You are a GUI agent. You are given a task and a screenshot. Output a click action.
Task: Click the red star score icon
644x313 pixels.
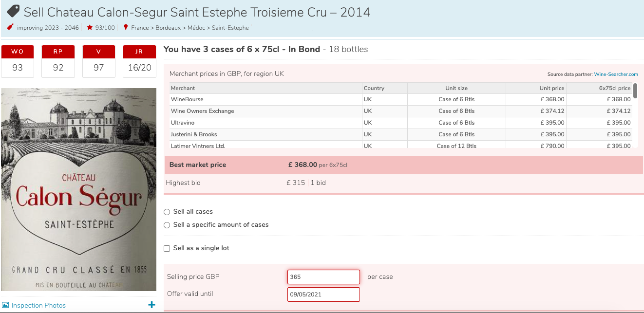click(90, 28)
